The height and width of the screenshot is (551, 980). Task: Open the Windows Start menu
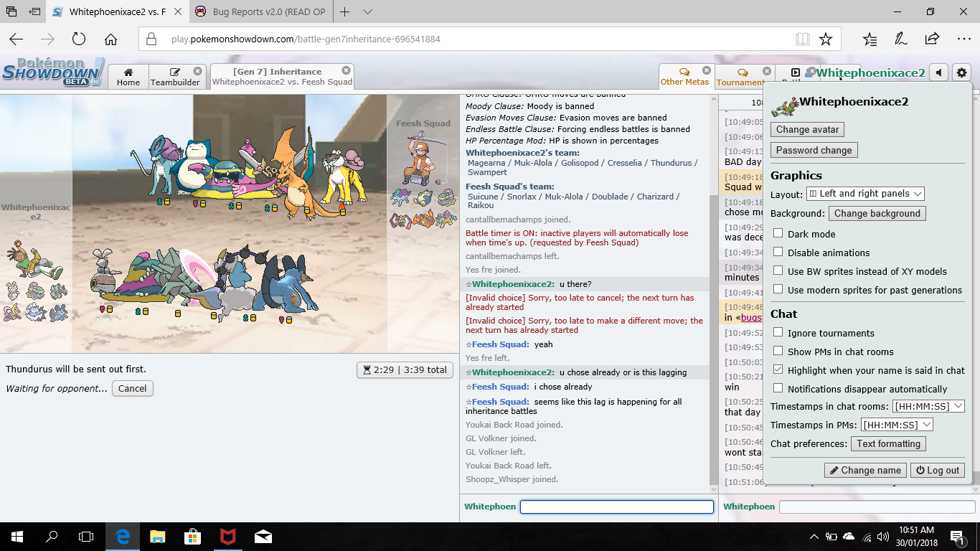pyautogui.click(x=17, y=536)
